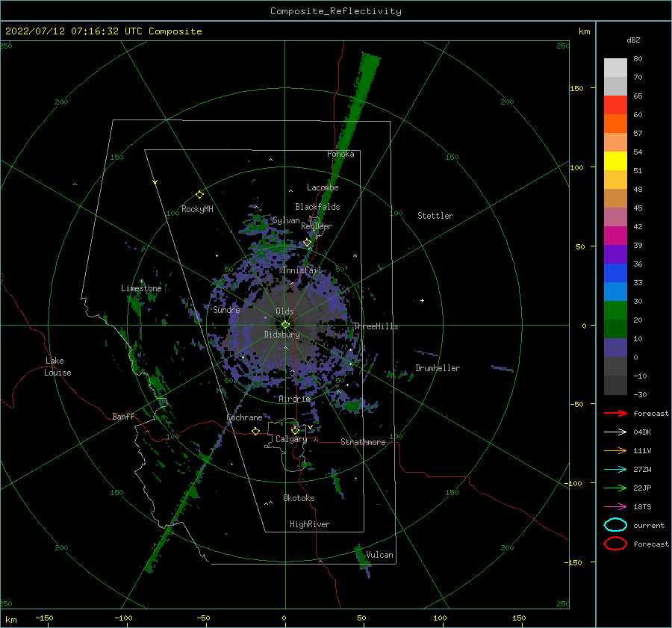
Task: Click the Olds town label
Action: click(284, 311)
